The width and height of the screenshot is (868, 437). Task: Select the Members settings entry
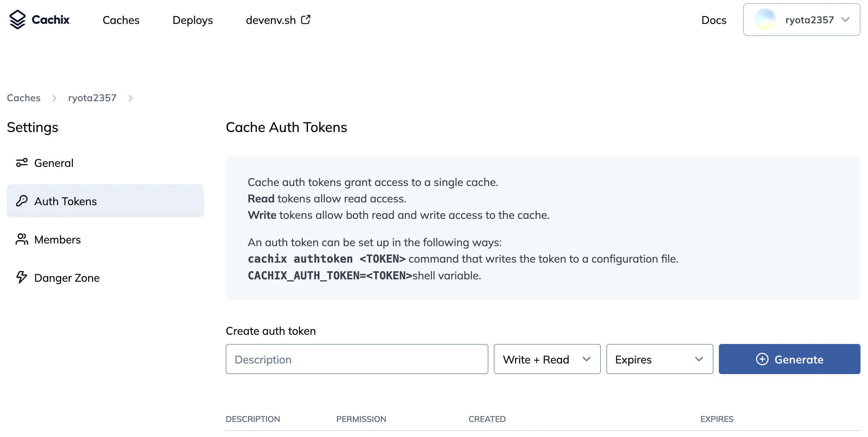(57, 239)
